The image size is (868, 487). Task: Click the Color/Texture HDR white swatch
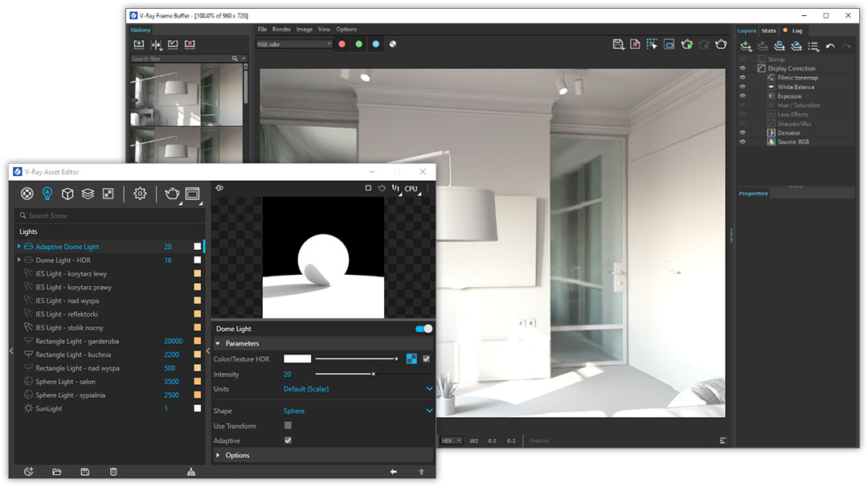tap(297, 359)
